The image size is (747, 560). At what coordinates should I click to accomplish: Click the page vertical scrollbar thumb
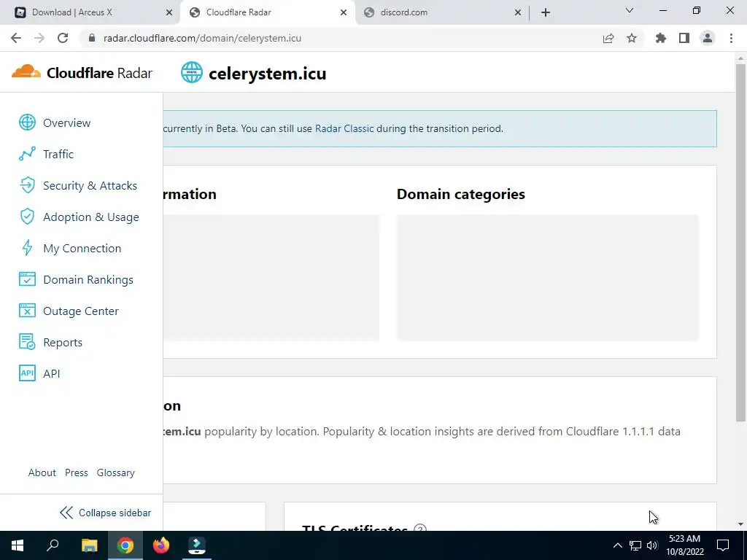click(740, 243)
